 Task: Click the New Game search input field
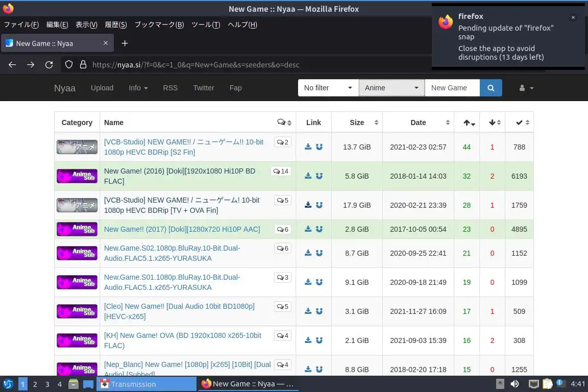coord(452,88)
